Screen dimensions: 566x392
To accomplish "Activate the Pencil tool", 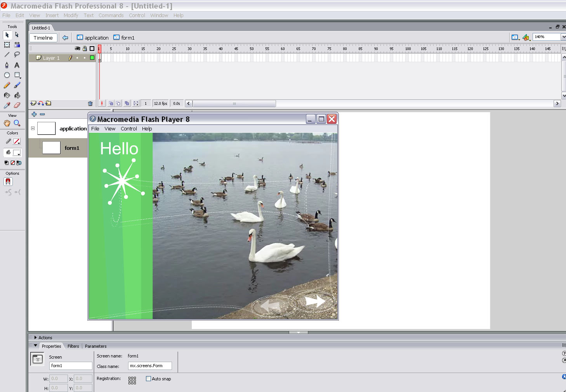I will click(x=7, y=85).
